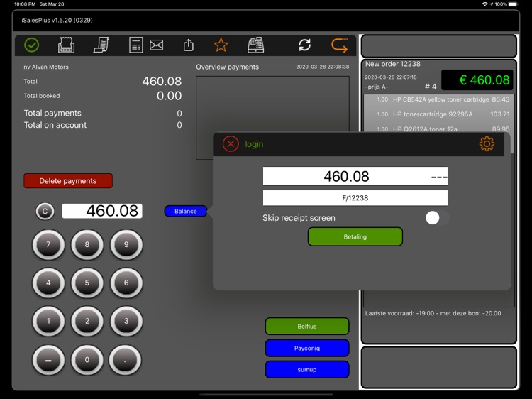Image resolution: width=532 pixels, height=399 pixels.
Task: Toggle the Skip receipt screen switch
Action: tap(437, 218)
